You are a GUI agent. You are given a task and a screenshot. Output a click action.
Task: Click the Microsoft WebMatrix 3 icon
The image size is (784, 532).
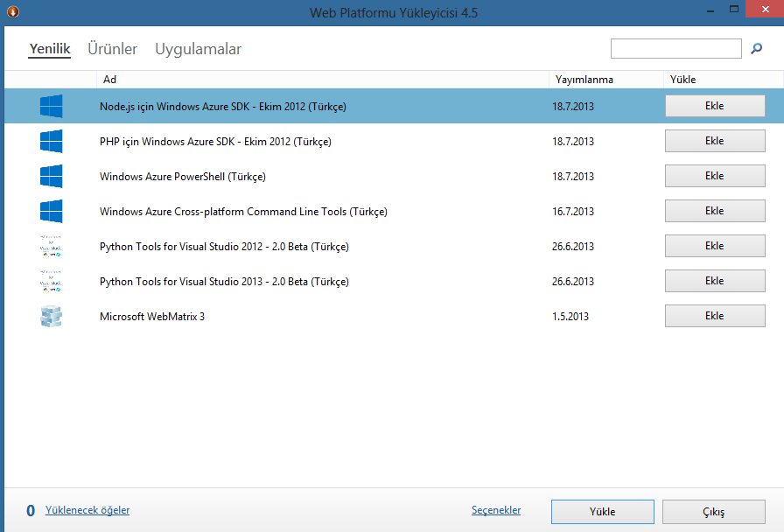click(51, 316)
